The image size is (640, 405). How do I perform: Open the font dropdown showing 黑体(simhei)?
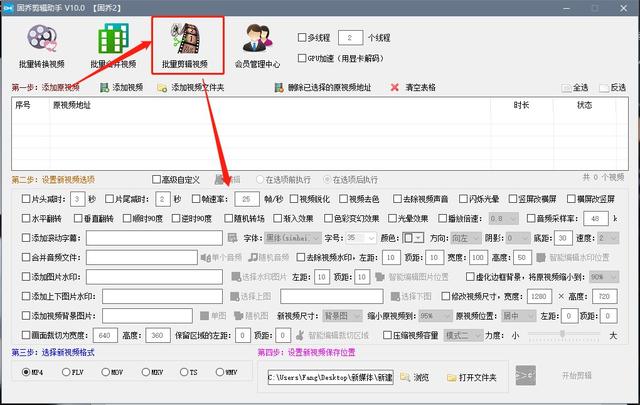pyautogui.click(x=290, y=237)
